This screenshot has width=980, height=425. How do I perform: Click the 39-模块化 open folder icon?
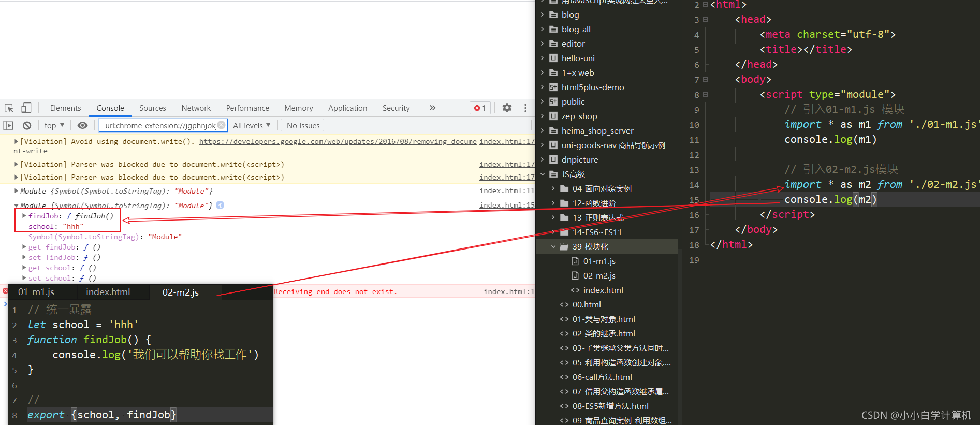click(564, 246)
